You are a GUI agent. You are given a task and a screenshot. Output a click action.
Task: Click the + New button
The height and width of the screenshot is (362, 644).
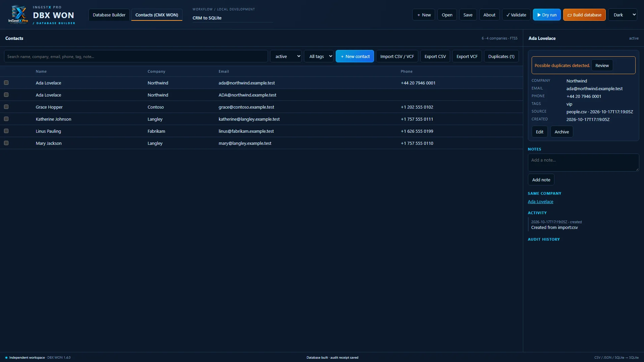coord(424,15)
